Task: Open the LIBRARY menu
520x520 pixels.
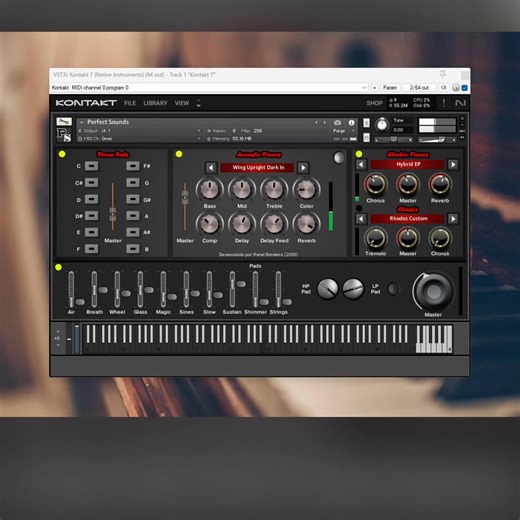Action: pyautogui.click(x=155, y=103)
